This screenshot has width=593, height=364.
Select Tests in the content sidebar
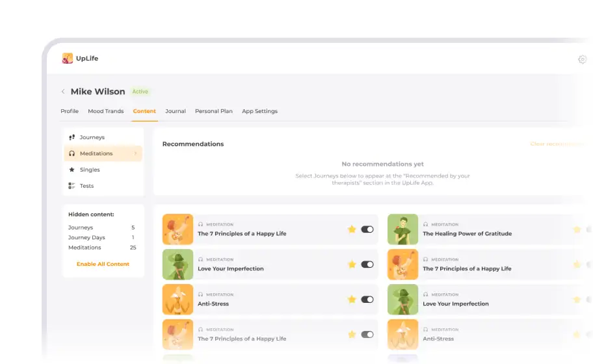[103, 186]
